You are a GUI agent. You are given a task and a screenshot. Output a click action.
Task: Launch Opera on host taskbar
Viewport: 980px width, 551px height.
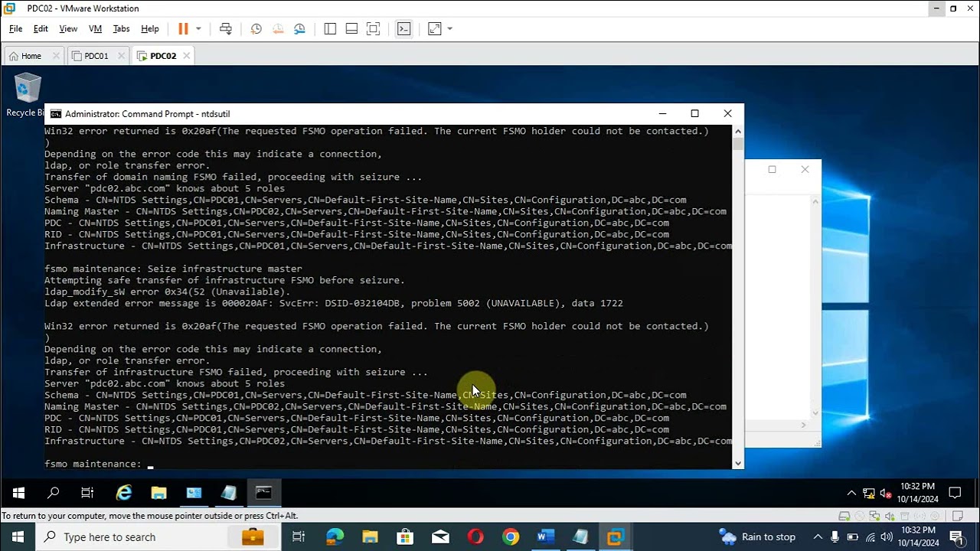pyautogui.click(x=475, y=537)
